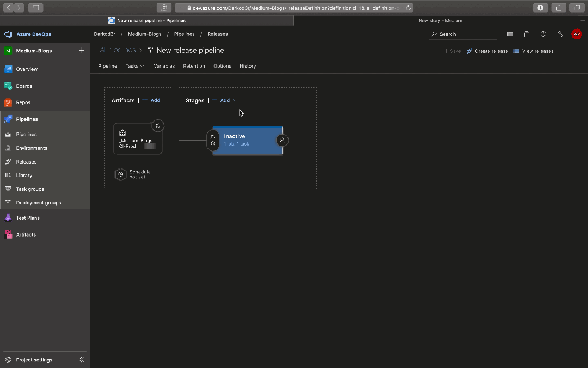Click Schedule not set text
This screenshot has height=368, width=588.
[140, 174]
